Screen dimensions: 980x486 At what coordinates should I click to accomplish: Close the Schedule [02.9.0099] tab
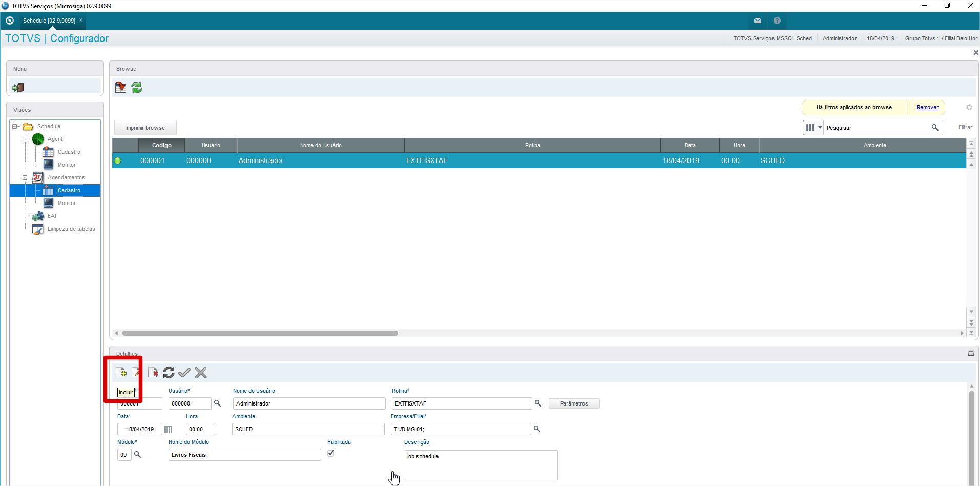pyautogui.click(x=81, y=21)
